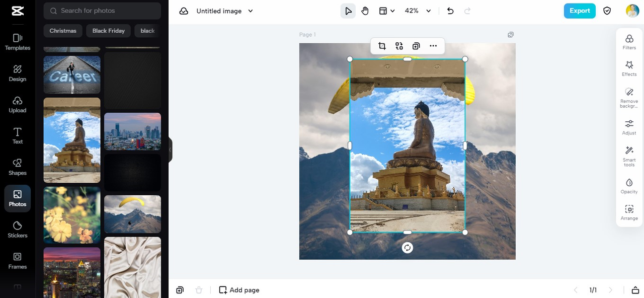
Task: Open the Text panel
Action: pos(18,135)
